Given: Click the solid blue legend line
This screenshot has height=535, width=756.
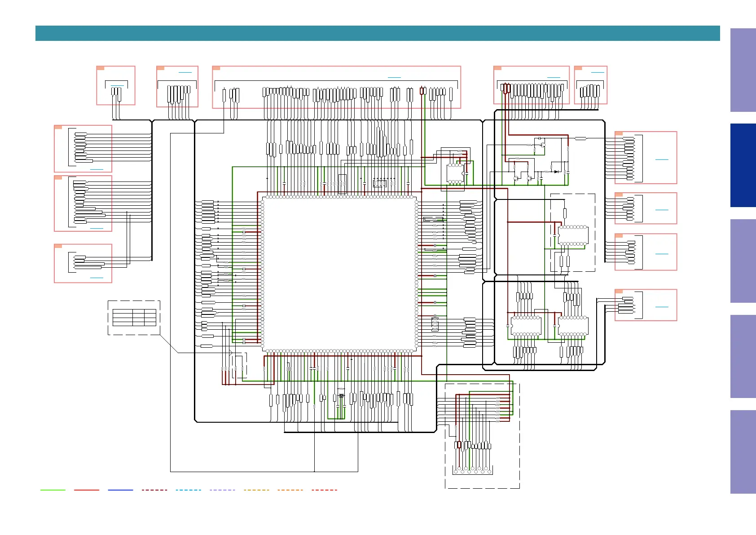Looking at the screenshot, I should coord(120,490).
